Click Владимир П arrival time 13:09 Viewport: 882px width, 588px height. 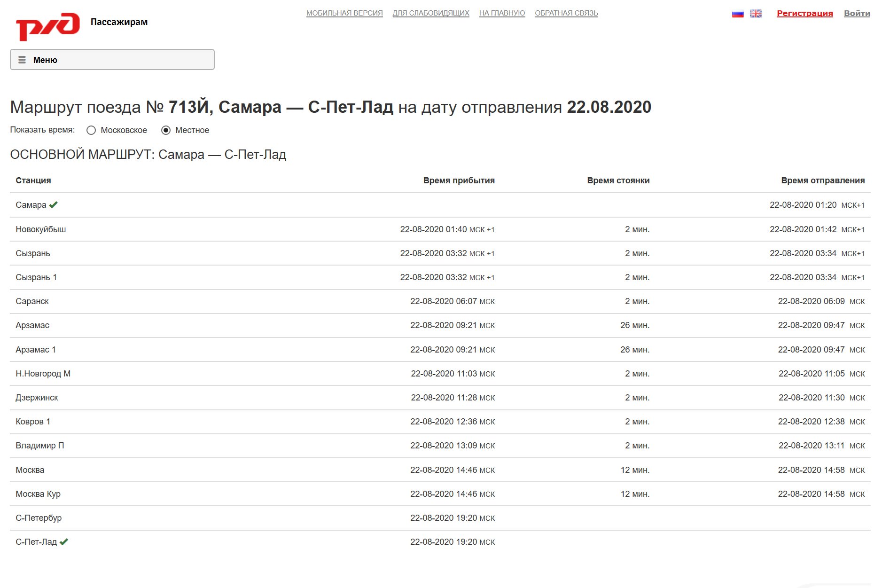point(453,446)
